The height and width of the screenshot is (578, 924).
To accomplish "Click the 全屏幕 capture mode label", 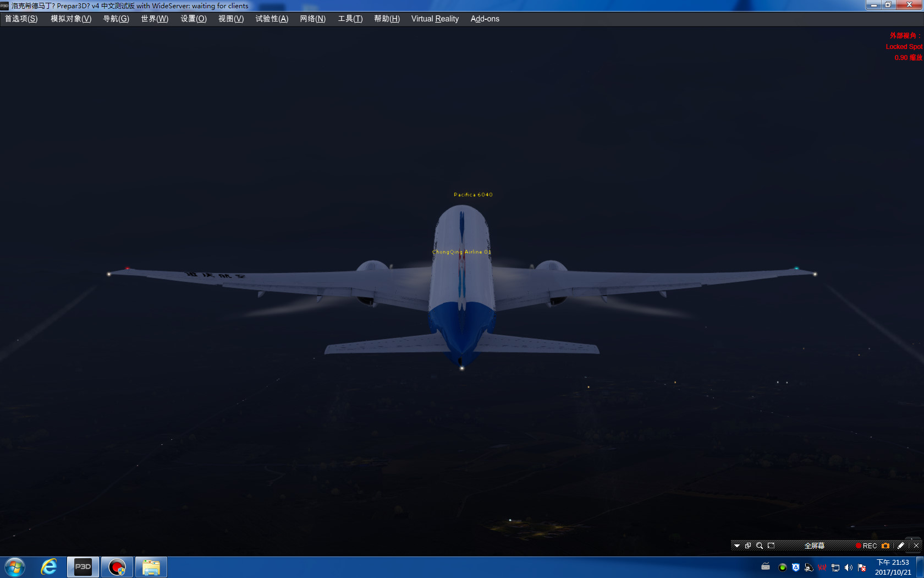I will coord(815,546).
